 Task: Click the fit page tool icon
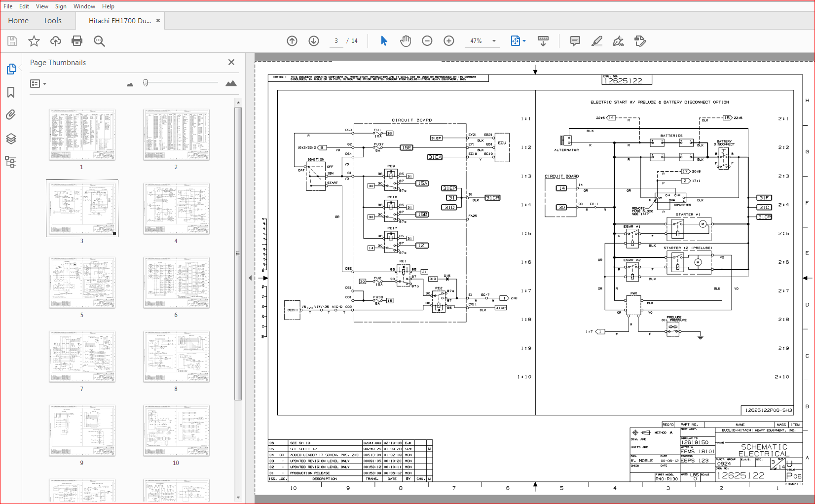(515, 41)
